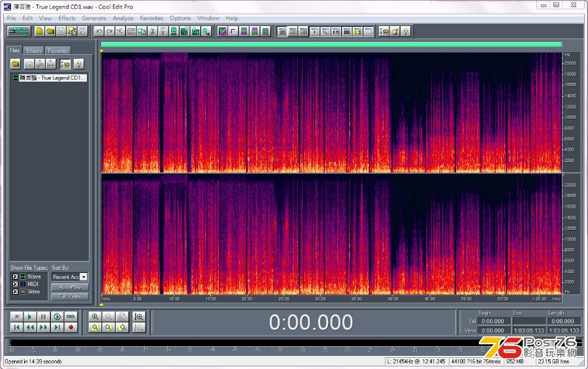Viewport: 588px width, 369px height.
Task: Click the Redo arrow icon in the toolbar
Action: coord(109,31)
